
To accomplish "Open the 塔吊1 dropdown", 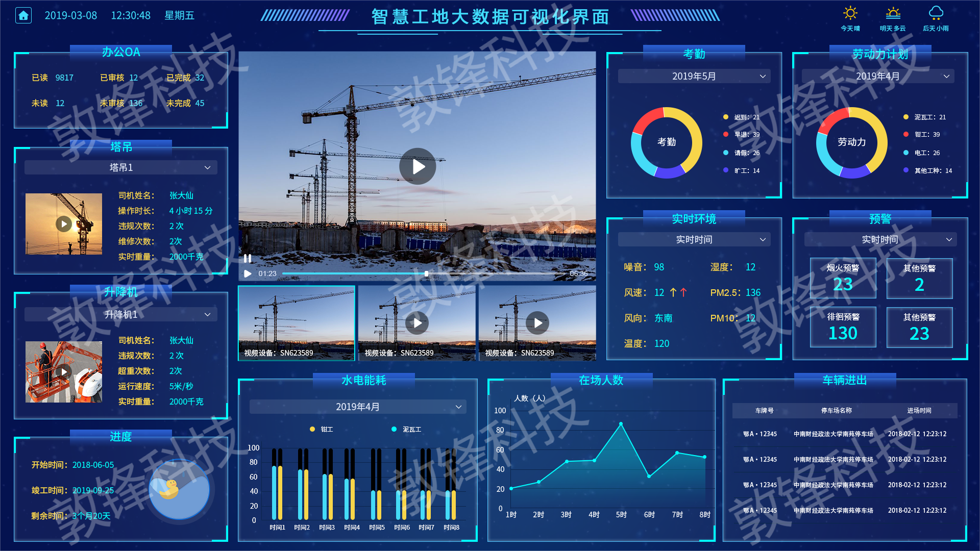I will click(121, 167).
